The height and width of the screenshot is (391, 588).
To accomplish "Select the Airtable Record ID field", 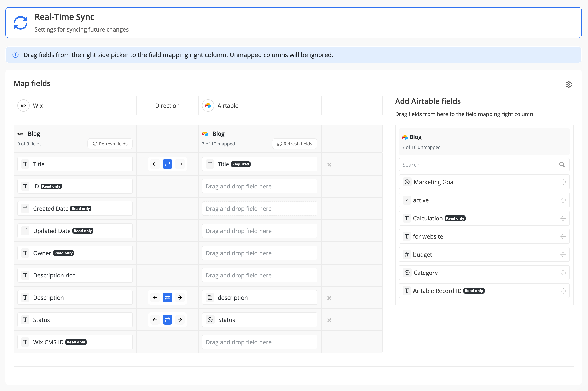I will point(484,291).
